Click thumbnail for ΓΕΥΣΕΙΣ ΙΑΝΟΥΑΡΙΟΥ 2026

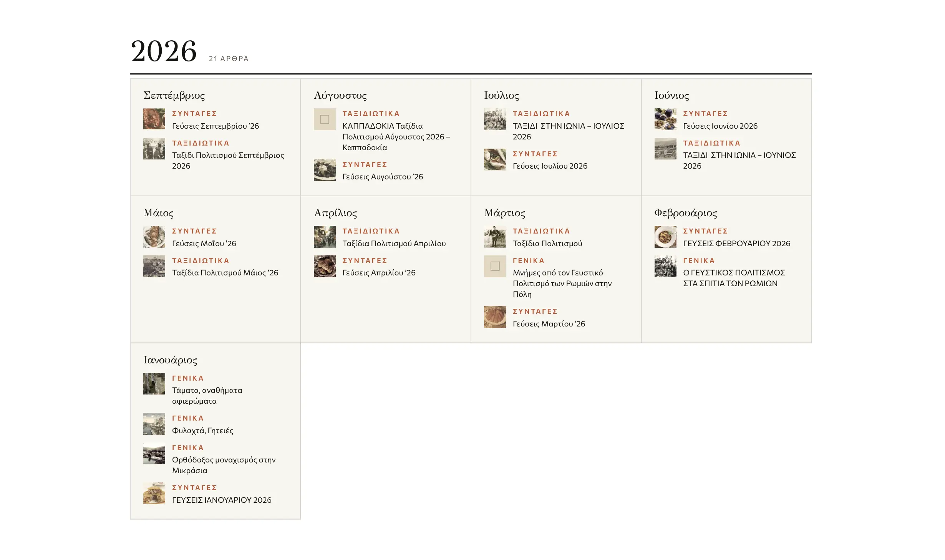click(x=154, y=493)
